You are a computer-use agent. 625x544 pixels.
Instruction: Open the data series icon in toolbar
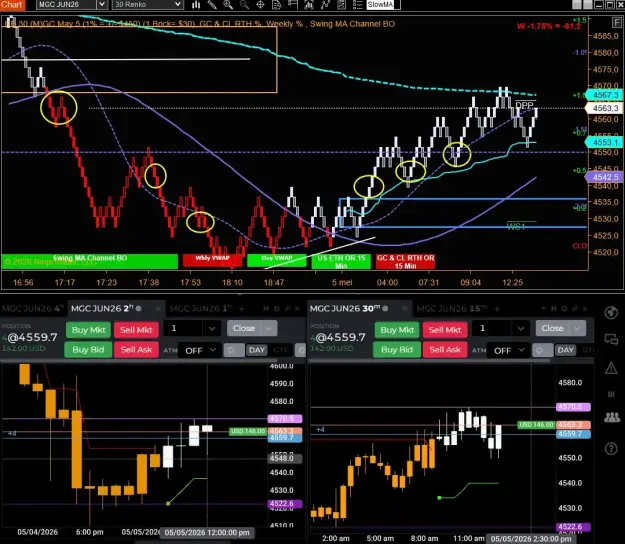tap(309, 5)
